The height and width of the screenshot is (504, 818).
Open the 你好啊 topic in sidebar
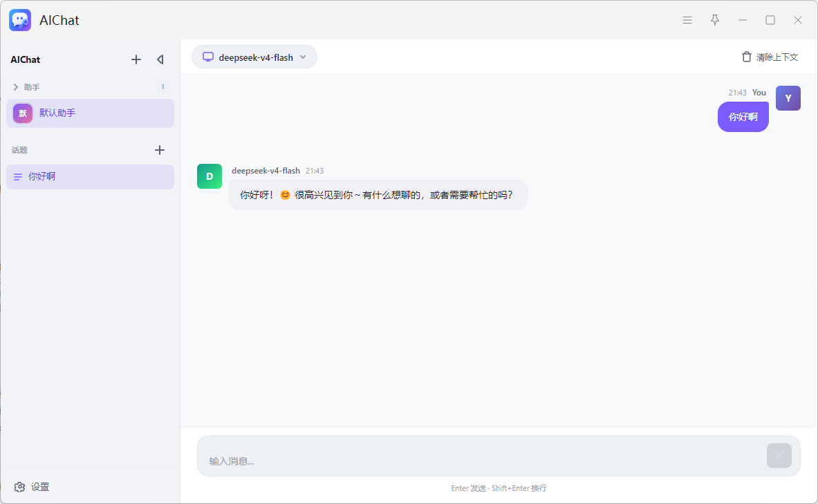pos(91,177)
